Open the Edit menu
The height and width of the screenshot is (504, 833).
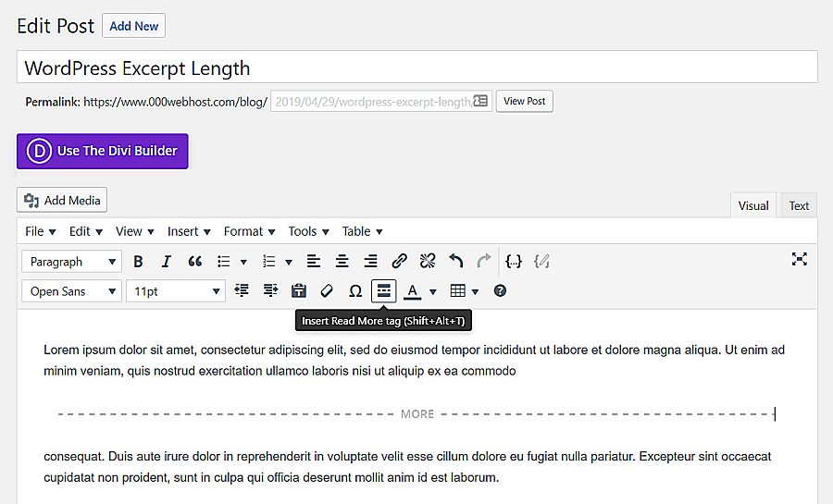85,231
